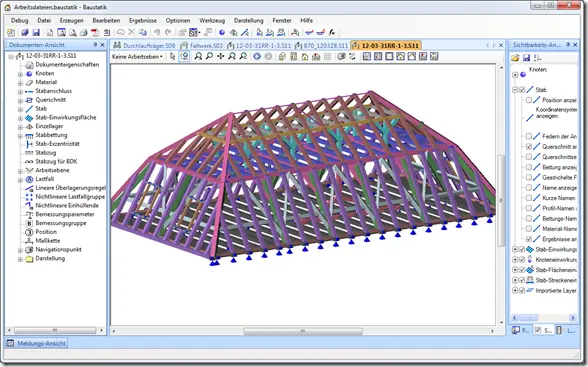Click horizontal scrollbar of Dokumenten-Ansicht
Image resolution: width=588 pixels, height=367 pixels.
pyautogui.click(x=55, y=330)
